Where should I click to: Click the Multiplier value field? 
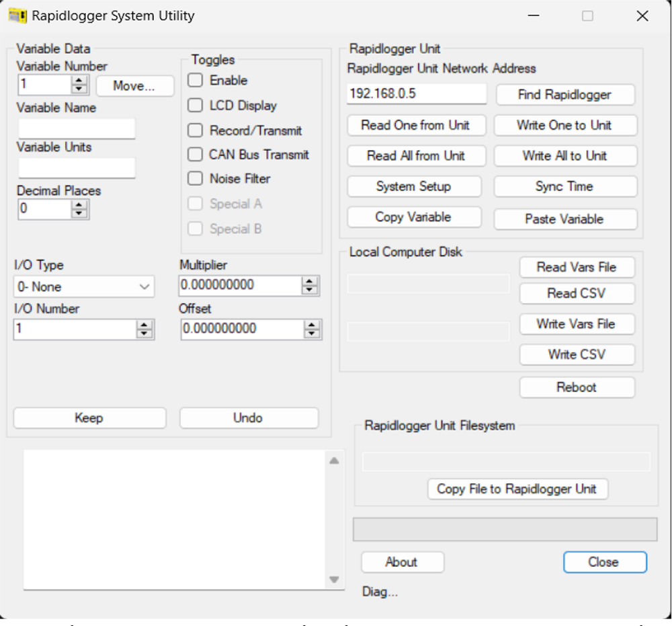pyautogui.click(x=240, y=285)
